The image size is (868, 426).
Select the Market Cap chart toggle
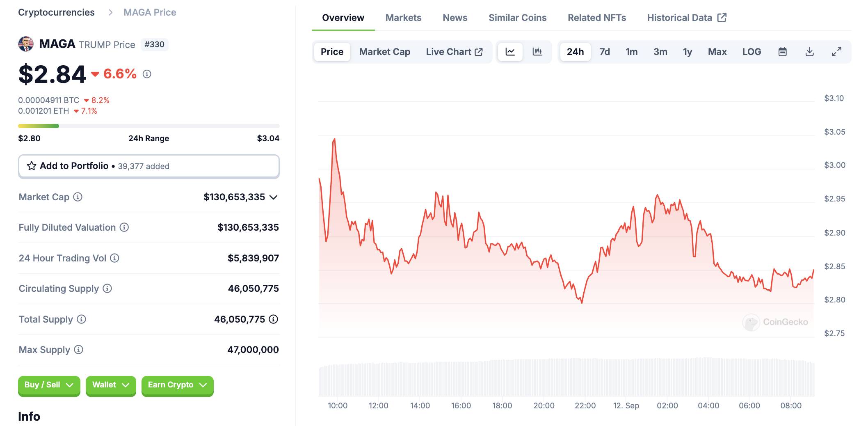click(385, 52)
